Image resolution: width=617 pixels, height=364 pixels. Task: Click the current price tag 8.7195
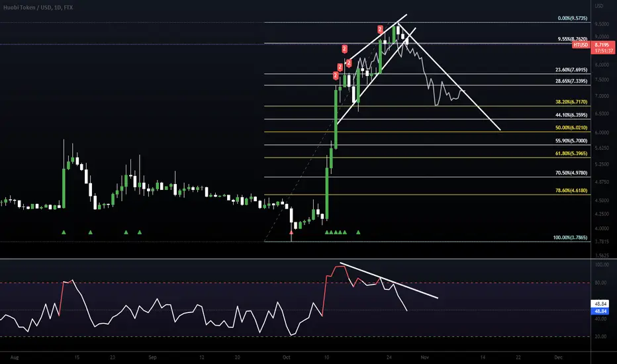pyautogui.click(x=603, y=45)
